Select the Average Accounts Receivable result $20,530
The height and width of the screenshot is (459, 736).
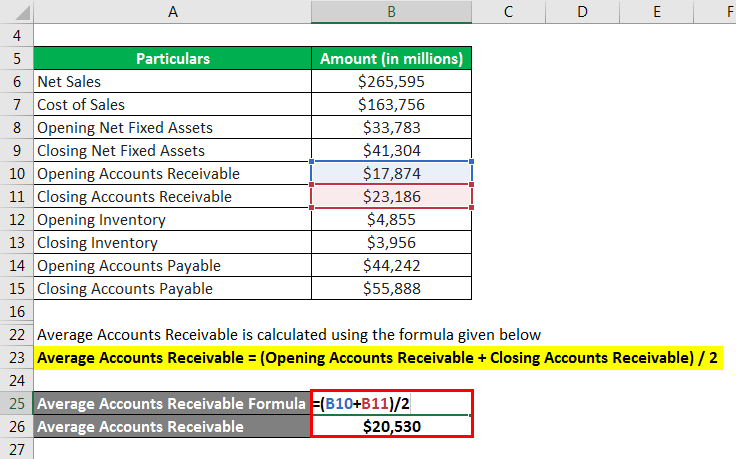tap(391, 426)
